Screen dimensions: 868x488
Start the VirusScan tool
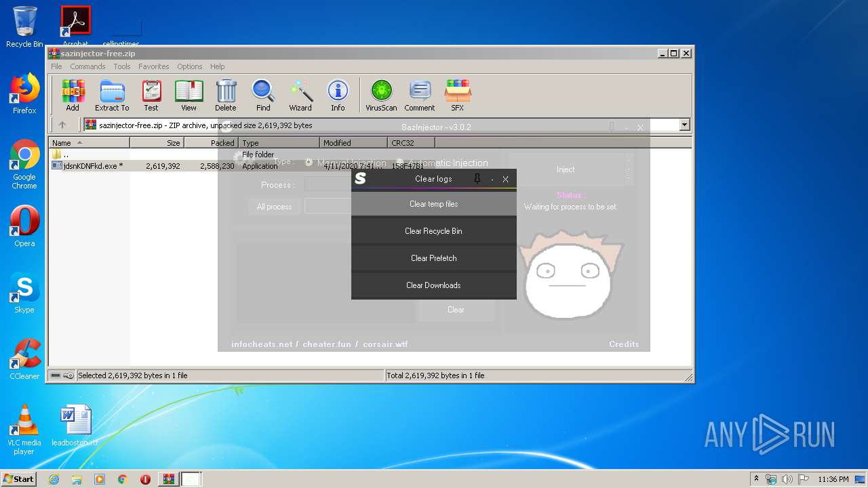381,96
